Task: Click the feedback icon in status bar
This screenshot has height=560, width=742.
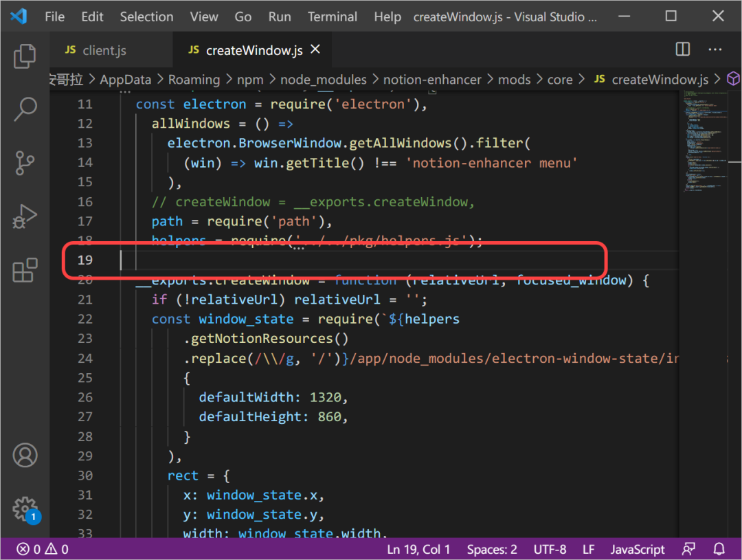Action: coord(688,549)
